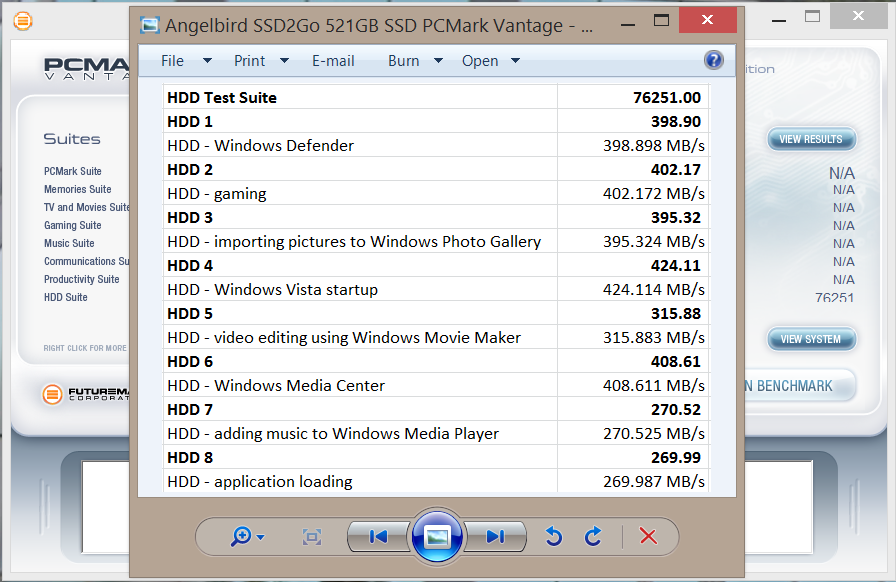896x582 pixels.
Task: Click the Photo Viewer title bar icon
Action: tap(150, 25)
